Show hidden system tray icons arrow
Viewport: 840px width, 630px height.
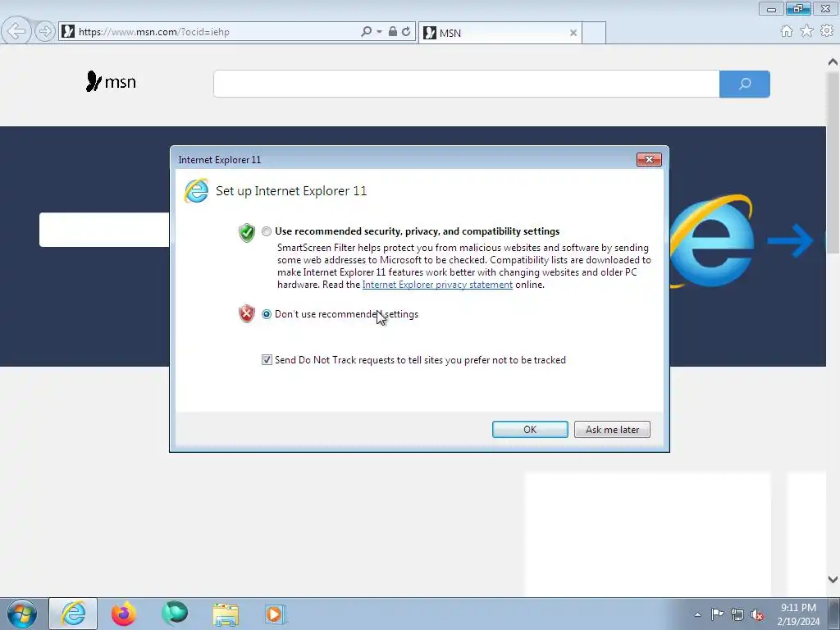pyautogui.click(x=697, y=614)
